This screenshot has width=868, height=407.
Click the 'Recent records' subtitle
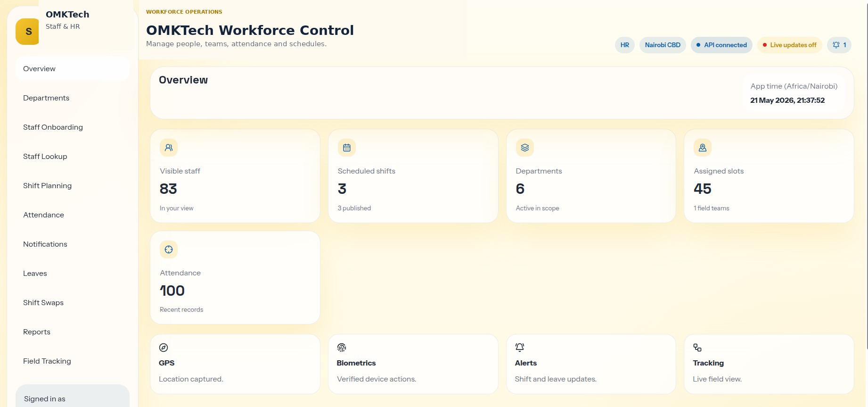click(x=181, y=309)
